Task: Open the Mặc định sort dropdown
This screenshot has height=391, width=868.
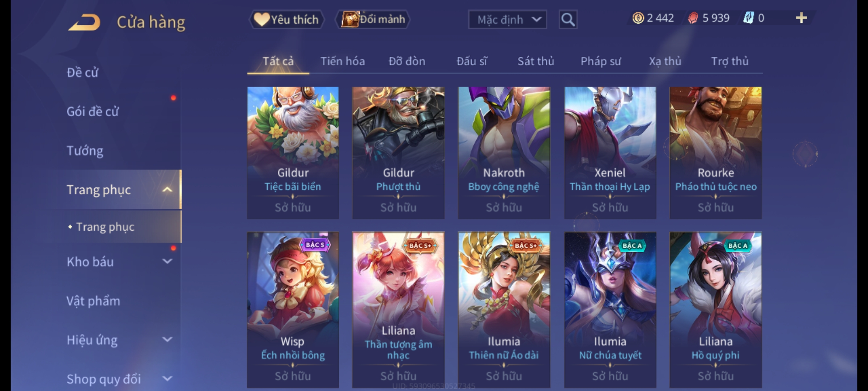Action: (507, 20)
